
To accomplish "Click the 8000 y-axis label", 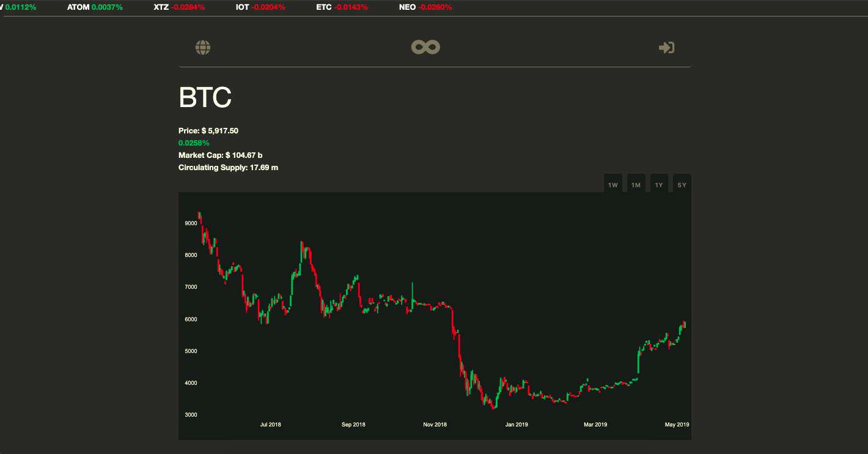I will pyautogui.click(x=190, y=255).
